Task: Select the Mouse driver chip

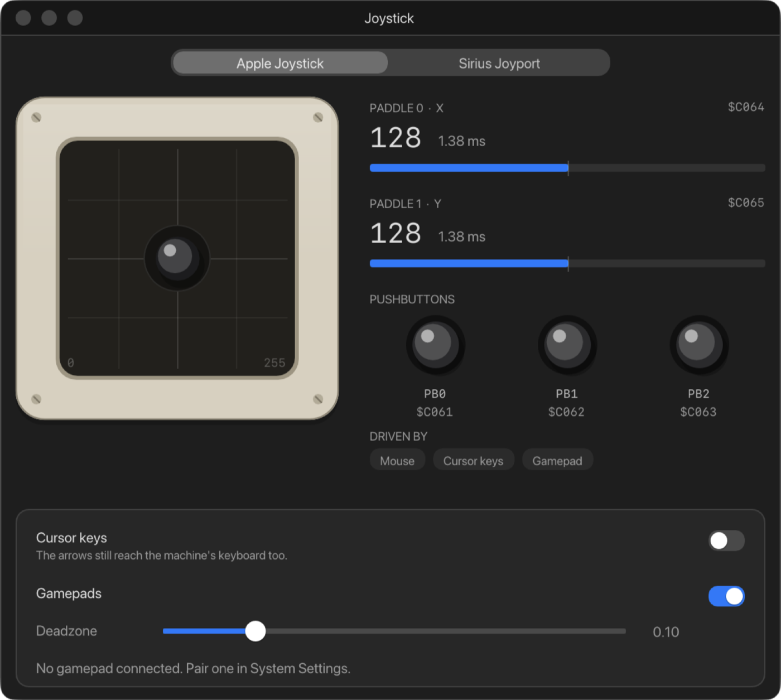Action: click(397, 461)
